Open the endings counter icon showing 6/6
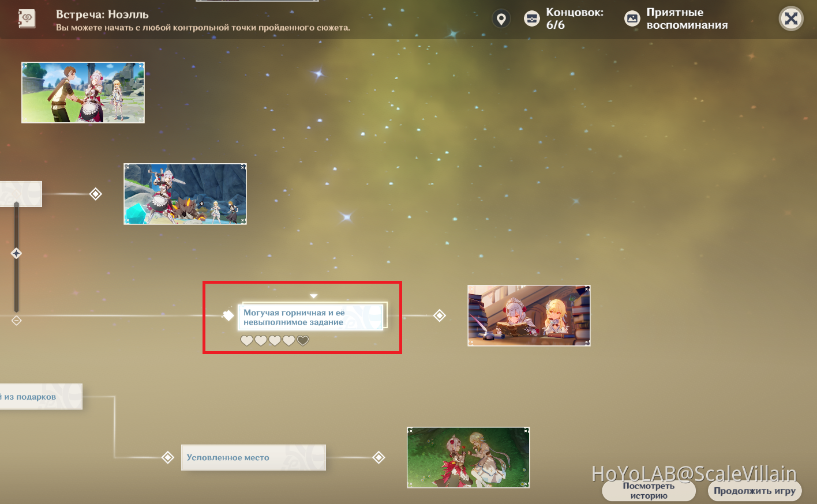 pyautogui.click(x=531, y=19)
